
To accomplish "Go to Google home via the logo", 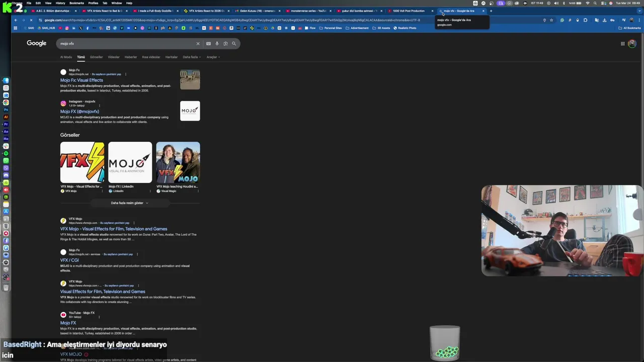I will pos(37,43).
